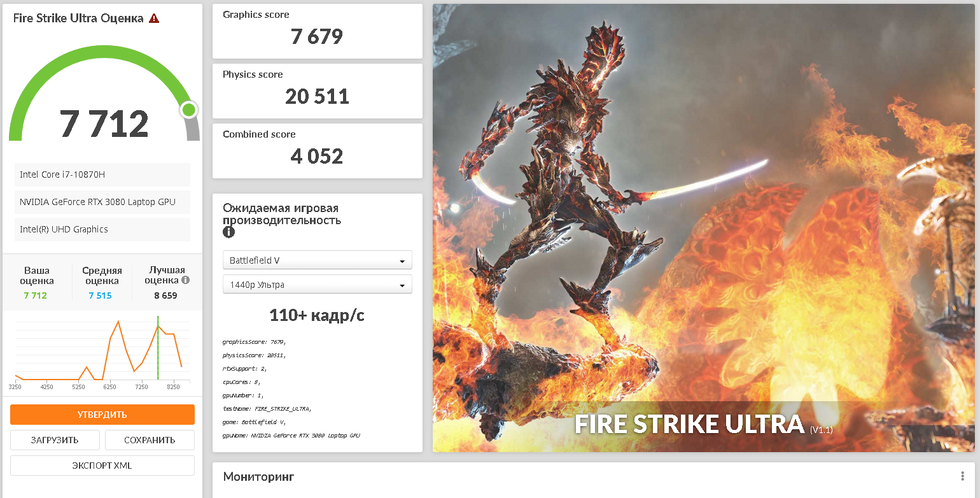
Task: Click the Physics score 20 511 panel
Action: (x=318, y=91)
